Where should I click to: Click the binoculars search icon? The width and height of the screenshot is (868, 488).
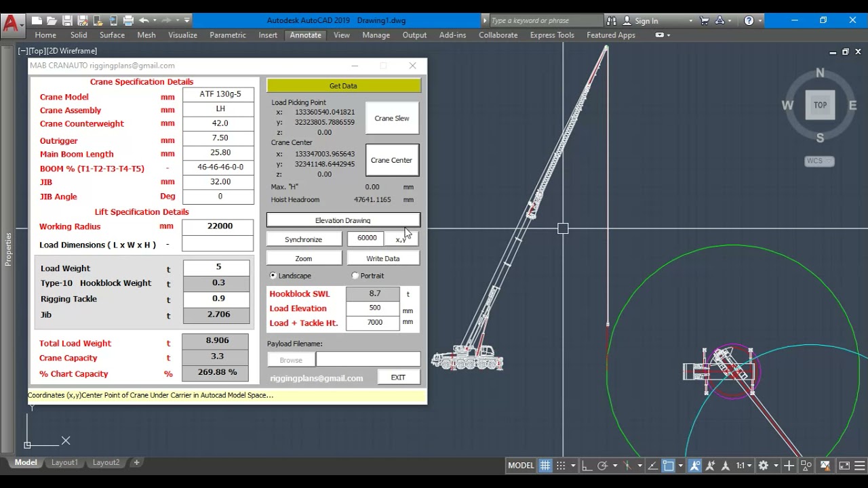(x=612, y=20)
